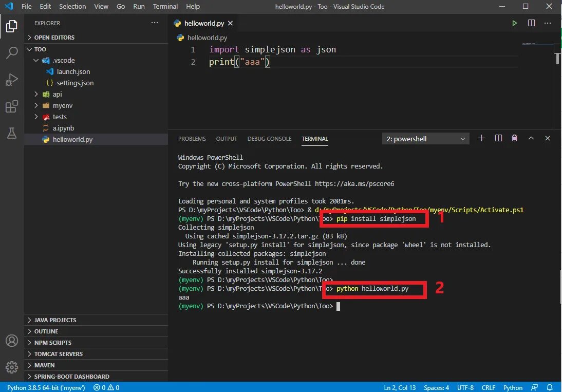Change end of line sequence CRLF

pos(488,388)
